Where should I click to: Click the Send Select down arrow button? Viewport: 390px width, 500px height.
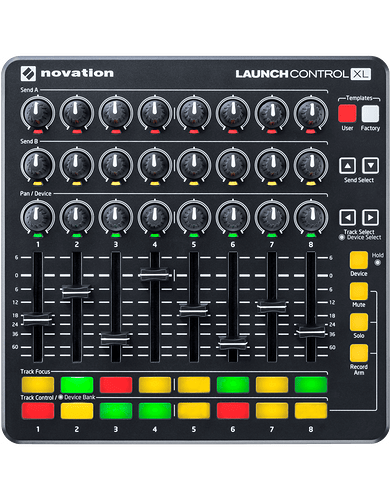[370, 166]
